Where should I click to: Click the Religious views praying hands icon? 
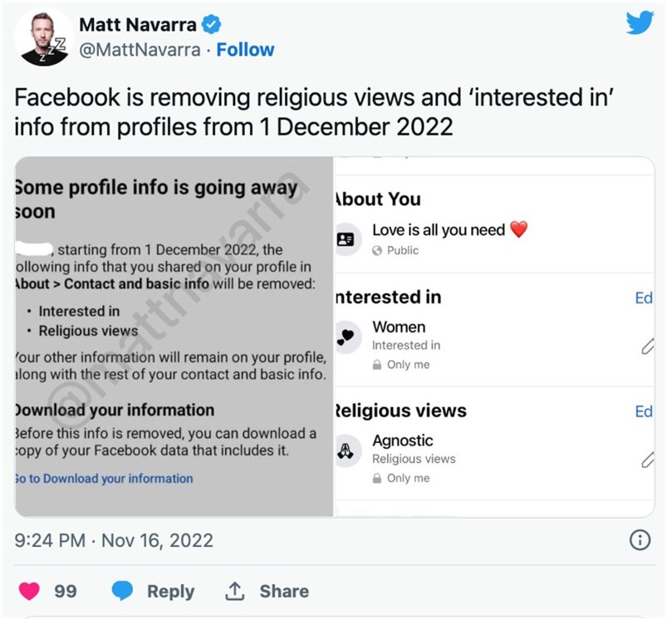click(346, 450)
